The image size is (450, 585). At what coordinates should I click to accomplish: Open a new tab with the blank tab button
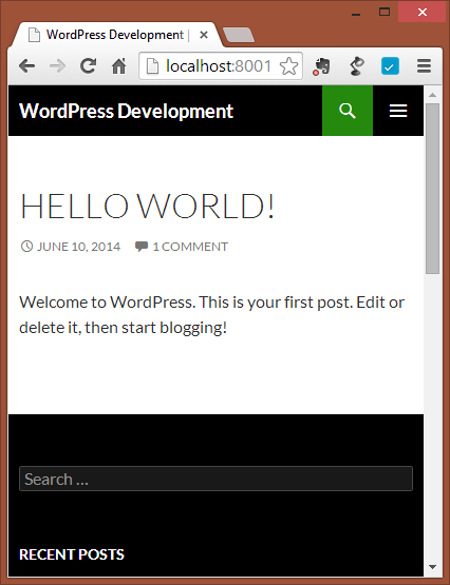pyautogui.click(x=239, y=35)
